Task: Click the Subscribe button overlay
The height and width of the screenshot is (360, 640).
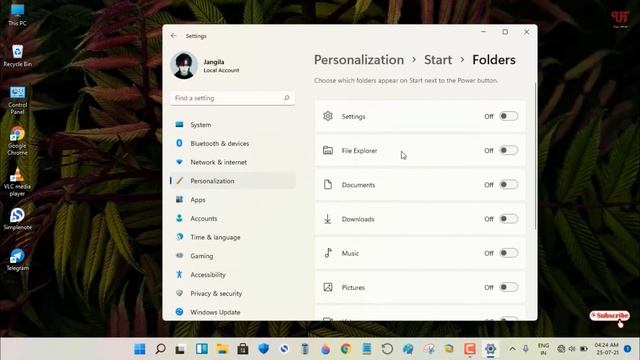Action: pos(609,316)
